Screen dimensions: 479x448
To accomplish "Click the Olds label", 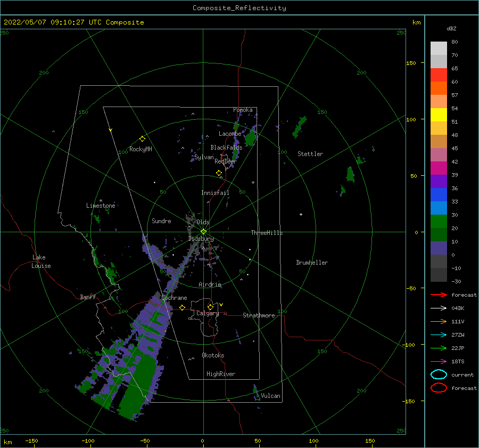I will coord(203,222).
